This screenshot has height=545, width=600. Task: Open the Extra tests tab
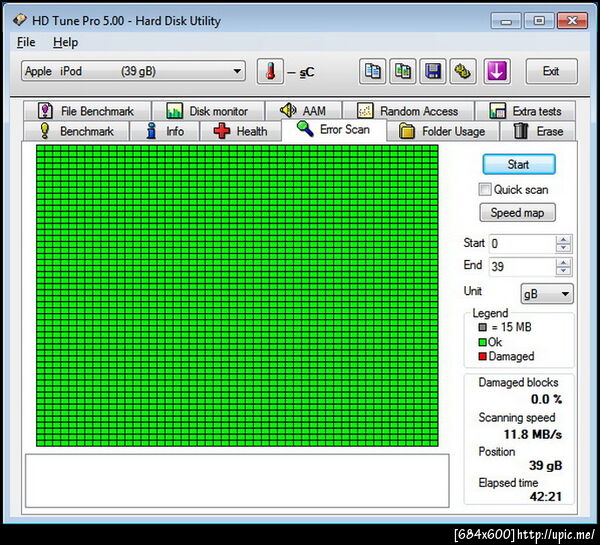coord(525,111)
